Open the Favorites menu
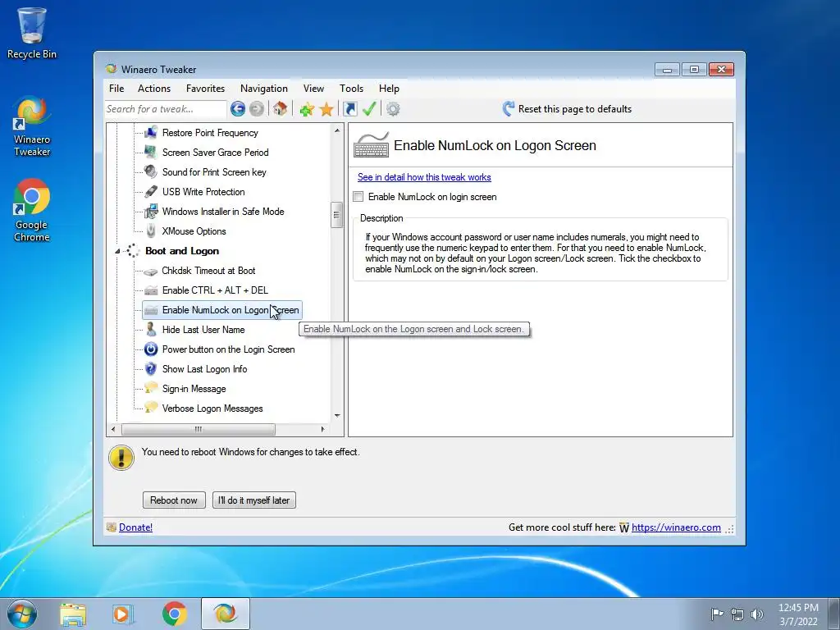The height and width of the screenshot is (630, 840). 205,89
